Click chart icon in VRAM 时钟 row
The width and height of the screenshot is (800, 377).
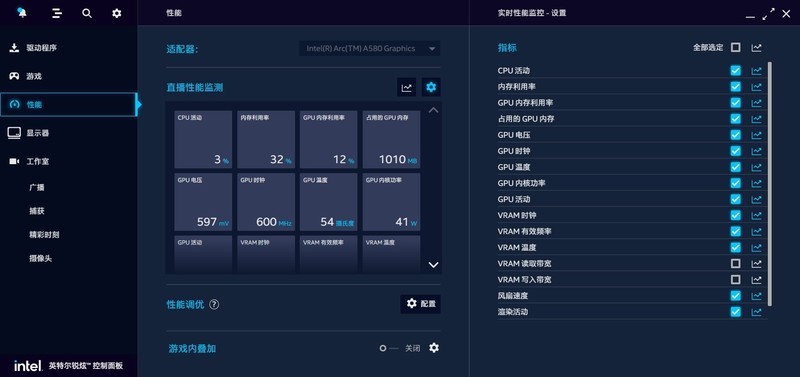pos(756,215)
